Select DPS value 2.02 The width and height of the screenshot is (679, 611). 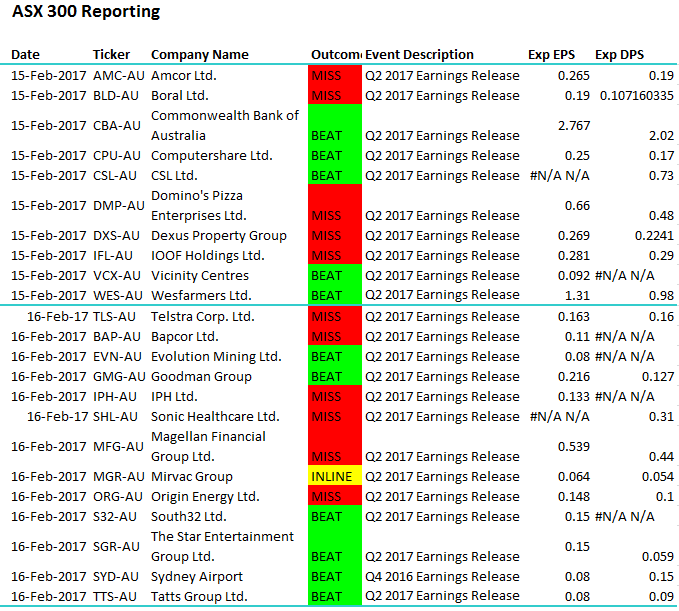coord(661,136)
